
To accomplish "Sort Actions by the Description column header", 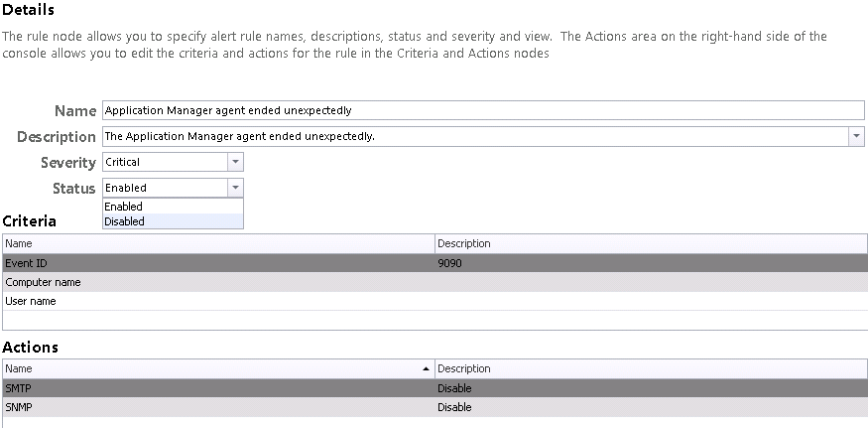I will click(651, 368).
